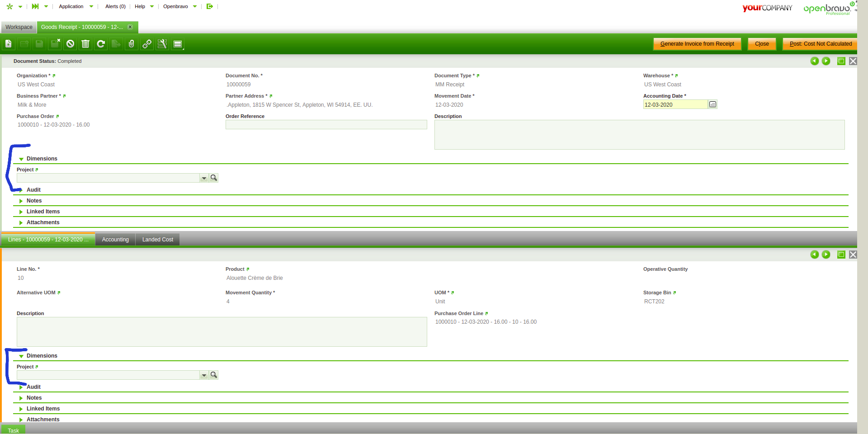Go to previous record in Lines form
This screenshot has height=434, width=868.
click(815, 255)
